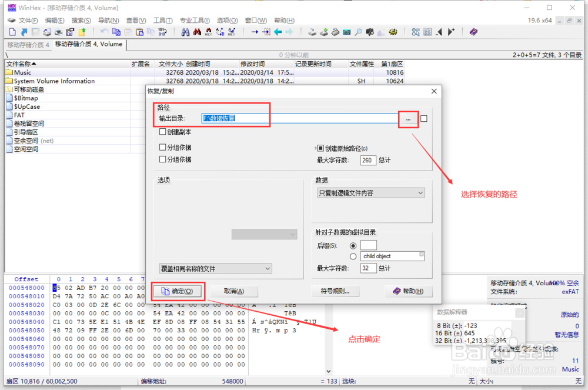Switch to the 移动存储介质 4, Volume tab
The image size is (588, 390).
pyautogui.click(x=89, y=44)
